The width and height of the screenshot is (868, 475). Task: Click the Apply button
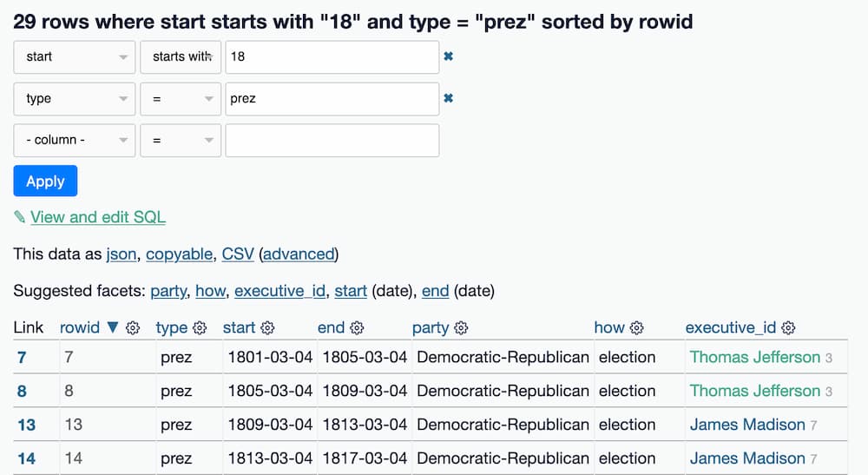(45, 181)
